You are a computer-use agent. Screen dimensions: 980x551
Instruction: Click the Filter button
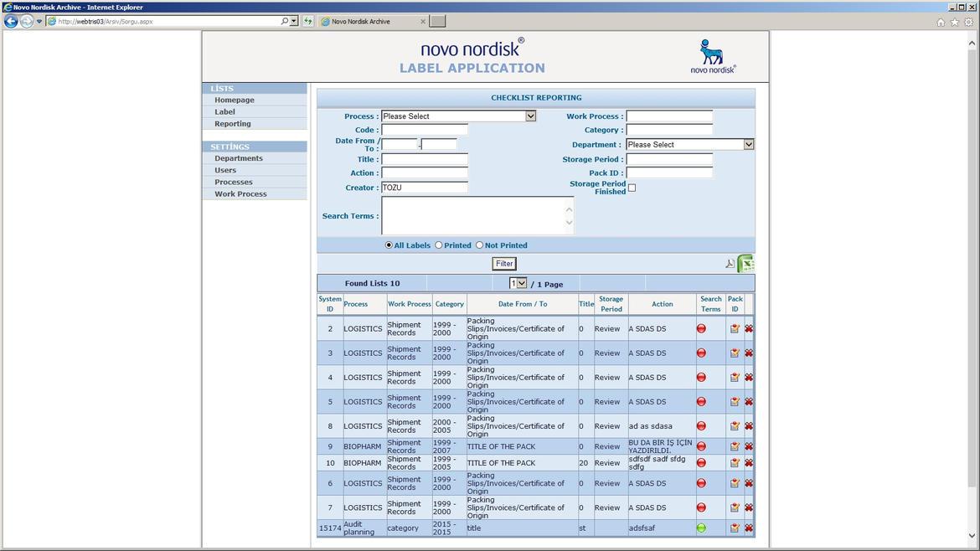point(504,264)
